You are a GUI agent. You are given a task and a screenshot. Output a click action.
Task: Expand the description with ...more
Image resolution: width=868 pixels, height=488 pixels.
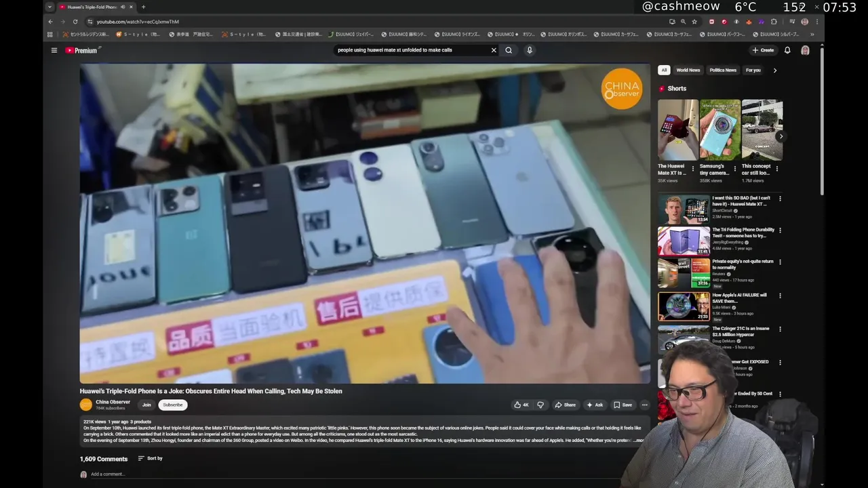[638, 441]
